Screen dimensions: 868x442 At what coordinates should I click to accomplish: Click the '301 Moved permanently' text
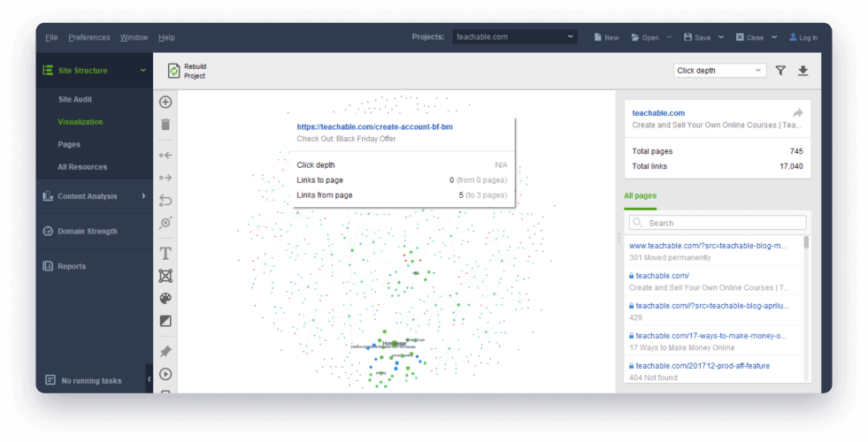click(x=670, y=258)
